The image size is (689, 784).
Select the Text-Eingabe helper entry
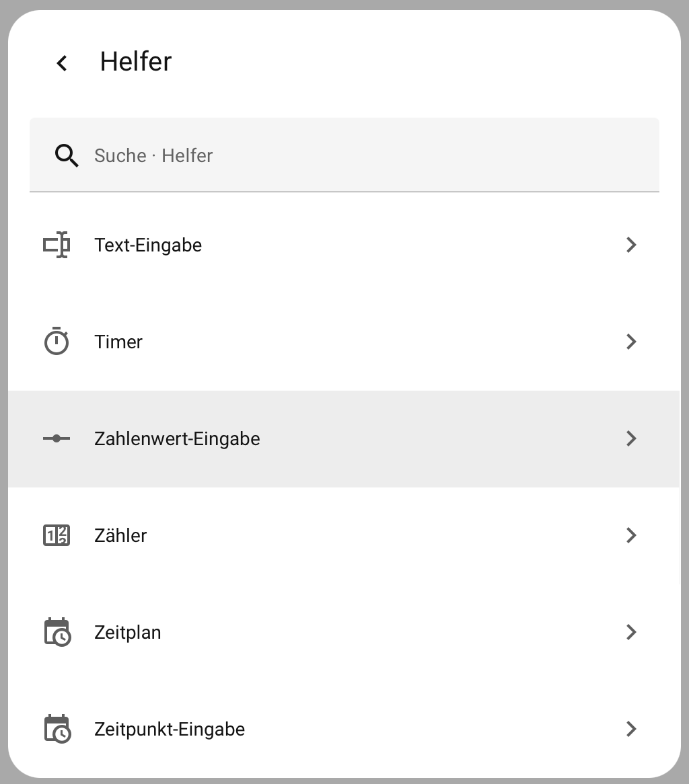[x=148, y=245]
